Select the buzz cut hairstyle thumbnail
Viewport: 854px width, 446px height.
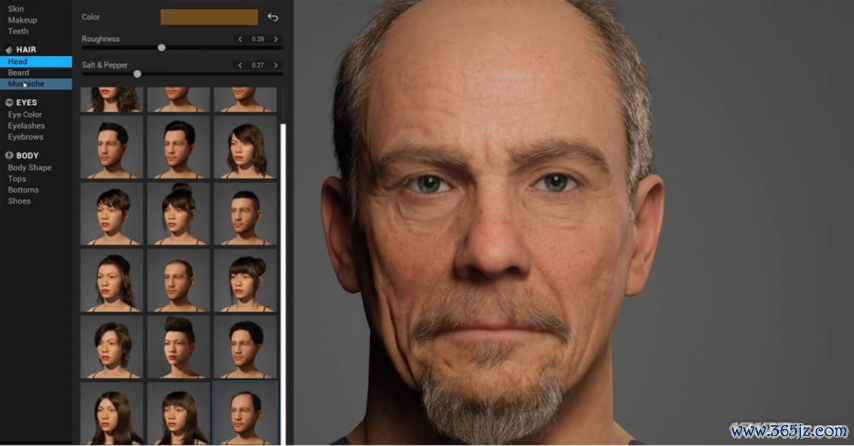pos(179,279)
